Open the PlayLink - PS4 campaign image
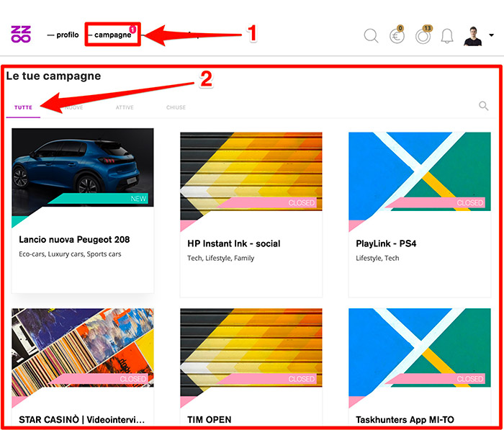 [x=420, y=171]
